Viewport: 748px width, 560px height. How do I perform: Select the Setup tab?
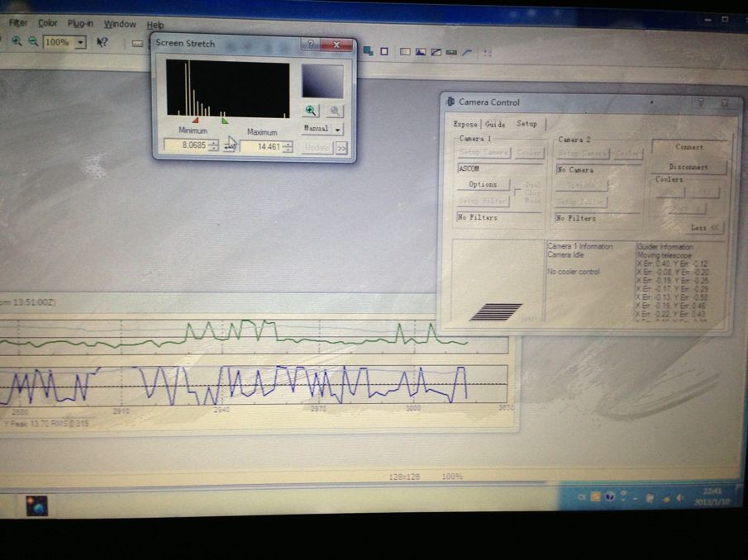coord(526,123)
